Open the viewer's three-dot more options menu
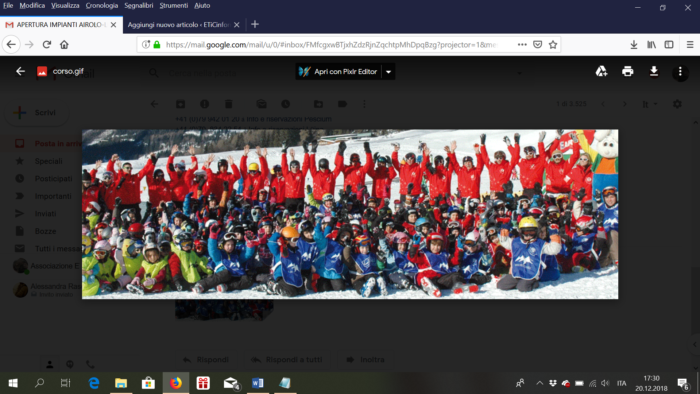The image size is (700, 394). (680, 71)
